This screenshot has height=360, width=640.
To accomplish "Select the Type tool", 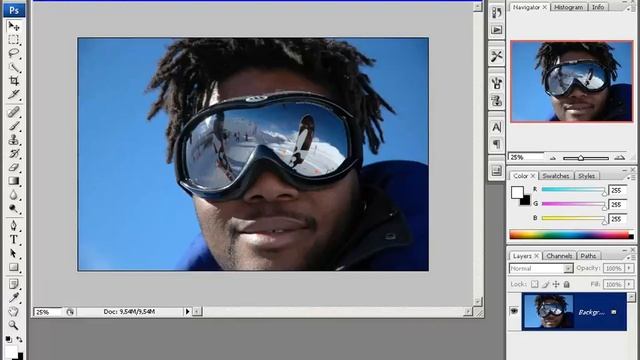I will pos(13,239).
